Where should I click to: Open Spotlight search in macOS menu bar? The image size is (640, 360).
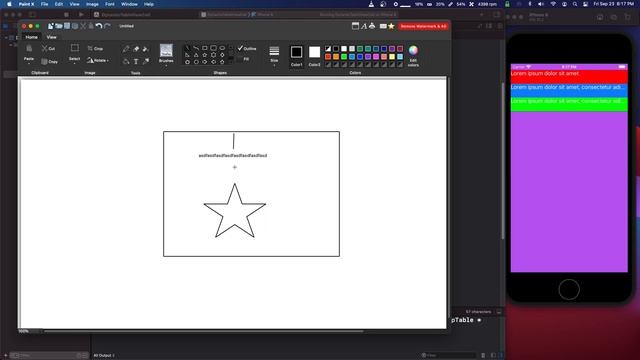[x=575, y=4]
